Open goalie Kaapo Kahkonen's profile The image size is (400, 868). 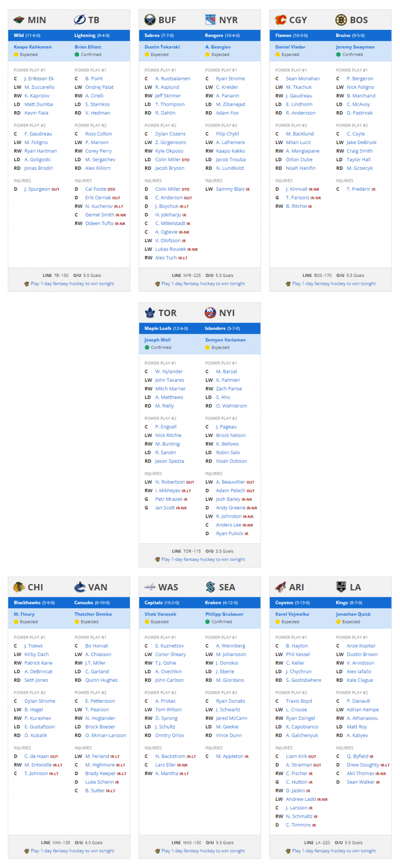32,47
